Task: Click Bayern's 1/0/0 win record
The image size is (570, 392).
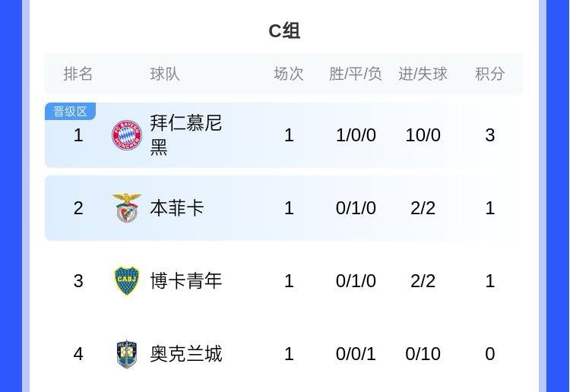Action: click(356, 135)
